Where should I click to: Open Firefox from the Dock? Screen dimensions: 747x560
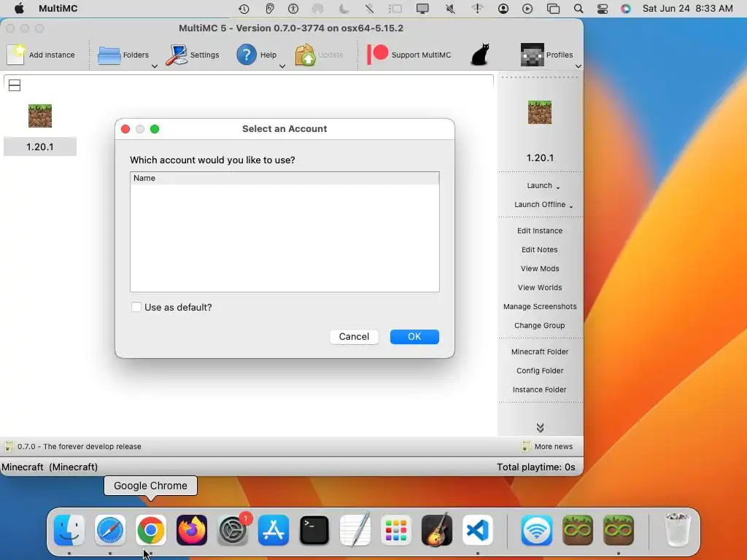point(192,530)
